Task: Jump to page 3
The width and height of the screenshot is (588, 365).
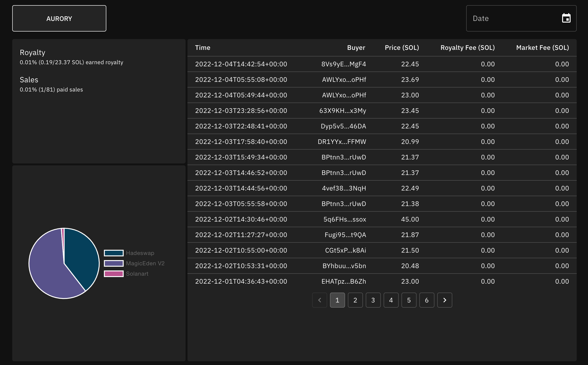Action: (x=373, y=300)
